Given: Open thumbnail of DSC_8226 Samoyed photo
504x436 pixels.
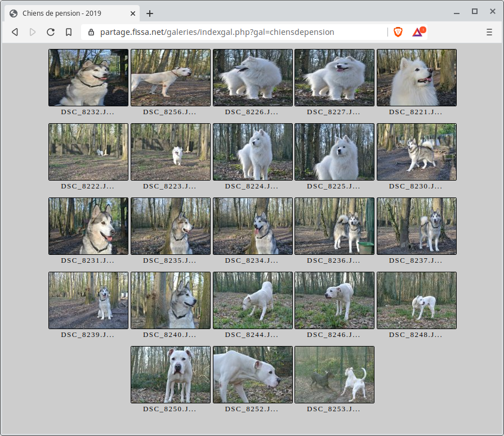Looking at the screenshot, I should pyautogui.click(x=253, y=78).
